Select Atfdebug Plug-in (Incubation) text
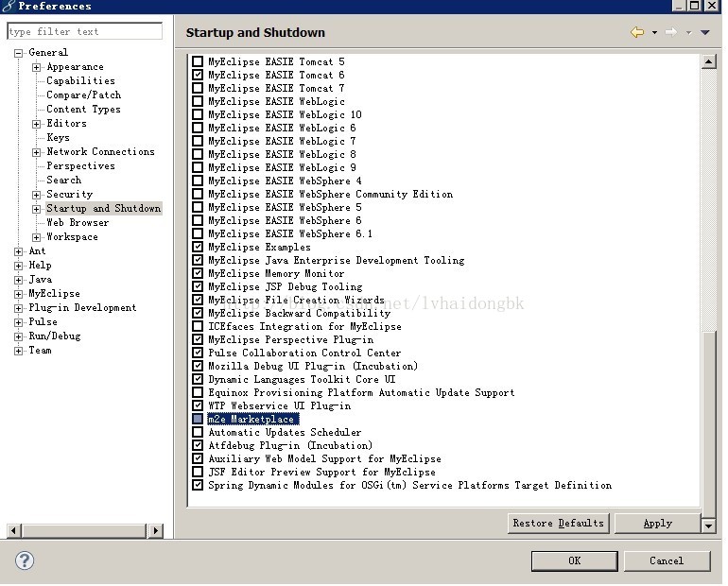Image resolution: width=728 pixels, height=586 pixels. [x=290, y=445]
